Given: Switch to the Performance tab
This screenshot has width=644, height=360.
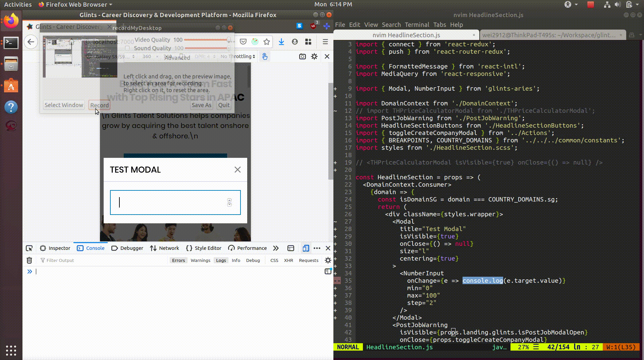Looking at the screenshot, I should point(248,248).
